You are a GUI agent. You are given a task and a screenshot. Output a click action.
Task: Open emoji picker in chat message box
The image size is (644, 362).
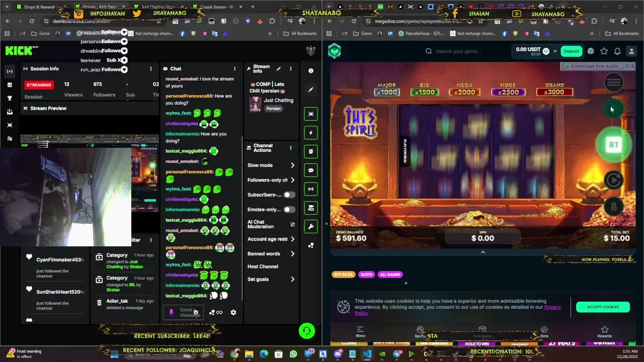(196, 312)
